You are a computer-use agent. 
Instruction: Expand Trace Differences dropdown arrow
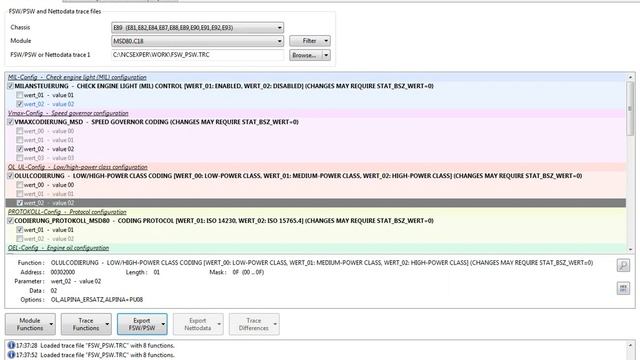click(276, 324)
